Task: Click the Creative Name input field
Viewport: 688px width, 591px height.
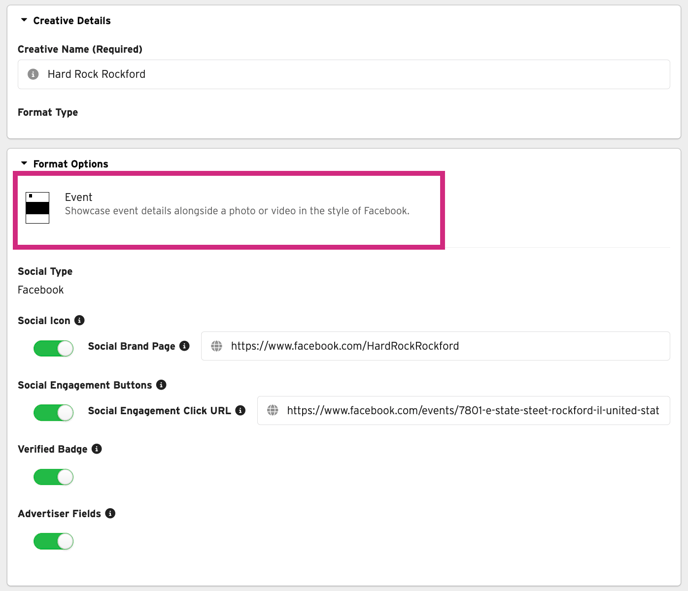Action: (x=344, y=74)
